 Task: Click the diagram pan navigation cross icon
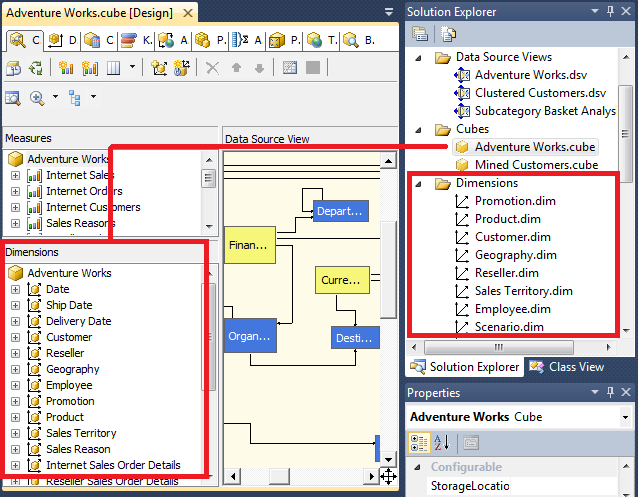click(389, 476)
